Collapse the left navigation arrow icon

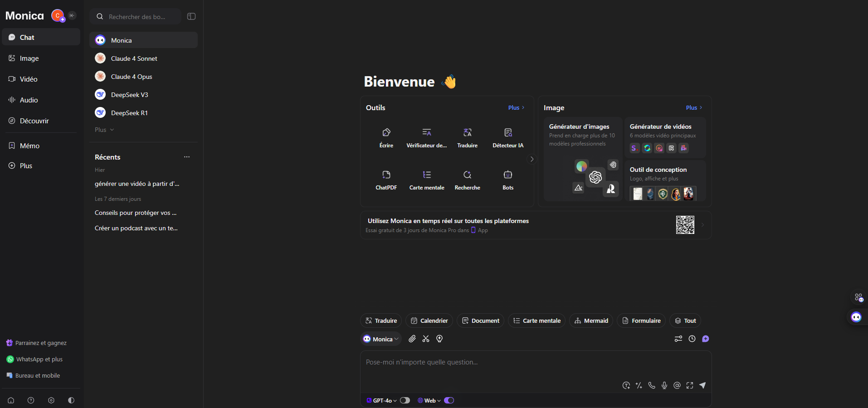pyautogui.click(x=72, y=15)
